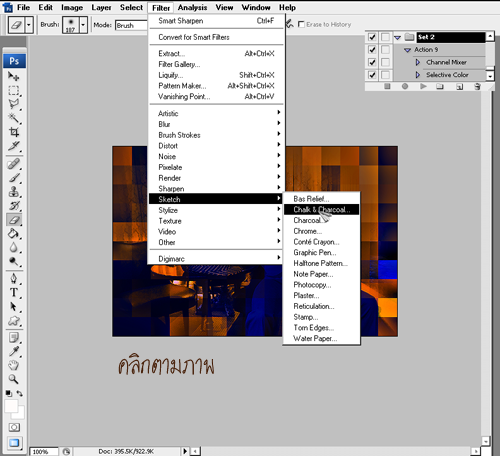Toggle the Channel Mixer step checkbox
Viewport: 500px width, 456px height.
(372, 62)
